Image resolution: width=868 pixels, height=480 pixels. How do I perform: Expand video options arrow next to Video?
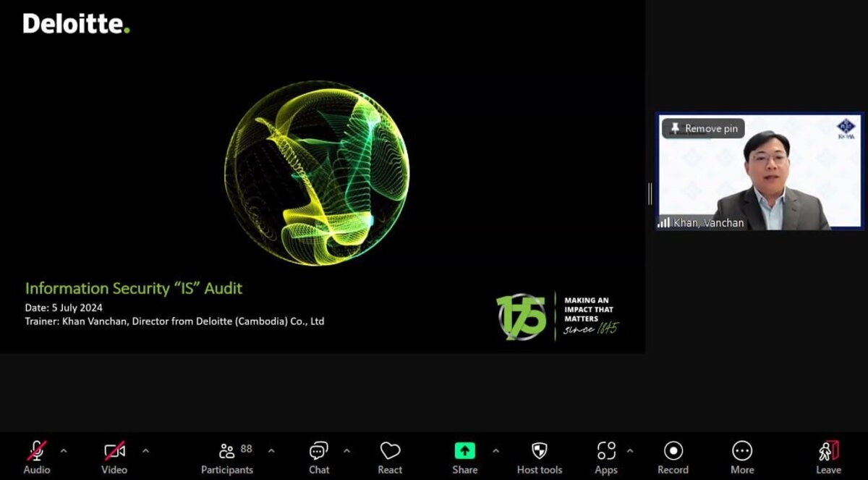click(145, 451)
